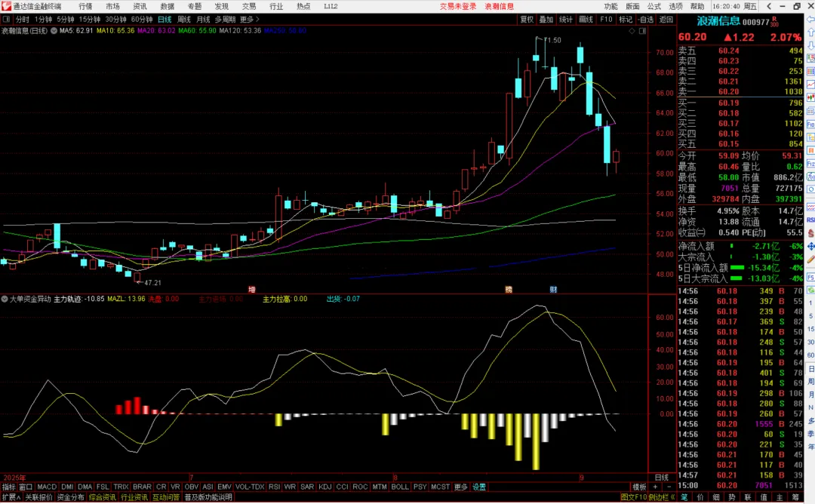Select the VOL-TDX indicator tab
Image resolution: width=815 pixels, height=504 pixels.
(250, 487)
